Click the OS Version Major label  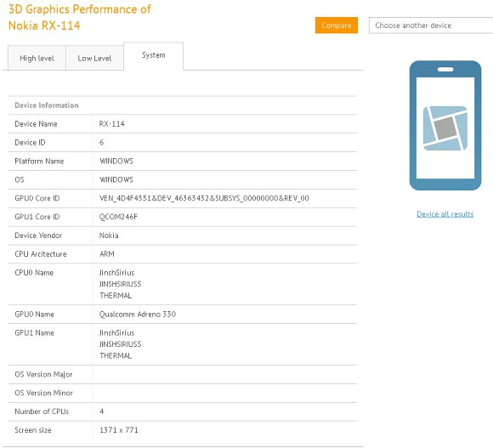43,374
